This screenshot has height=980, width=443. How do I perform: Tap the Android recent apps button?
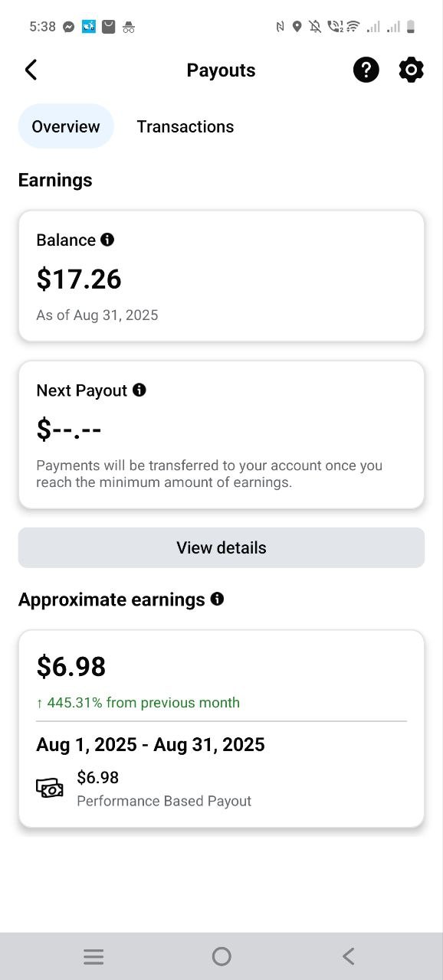pos(94,955)
